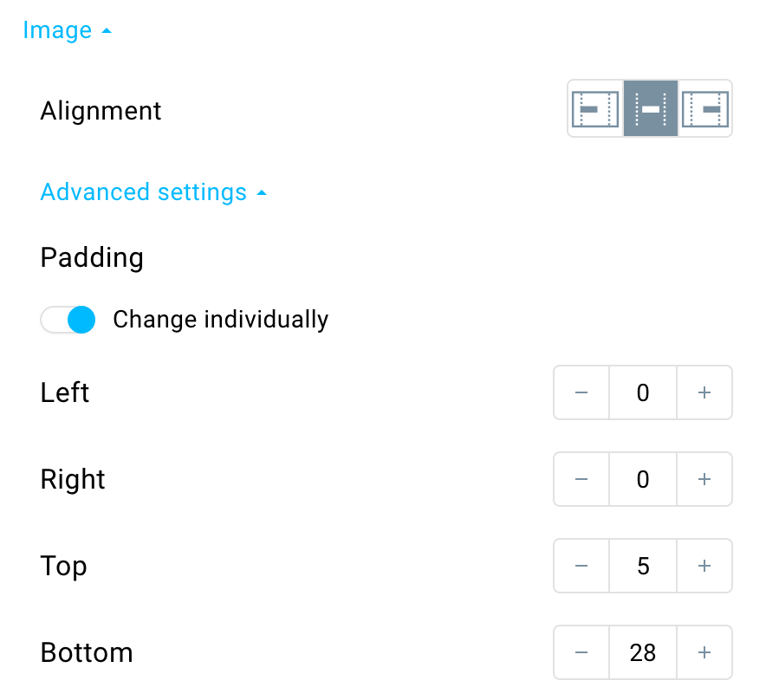766x700 pixels.
Task: Select the left alignment icon
Action: (x=595, y=108)
